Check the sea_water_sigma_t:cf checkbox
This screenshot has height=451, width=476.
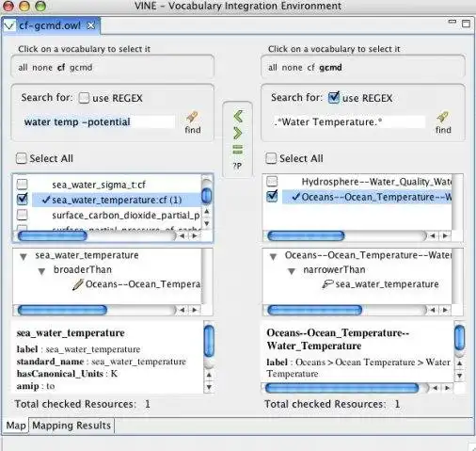[22, 185]
